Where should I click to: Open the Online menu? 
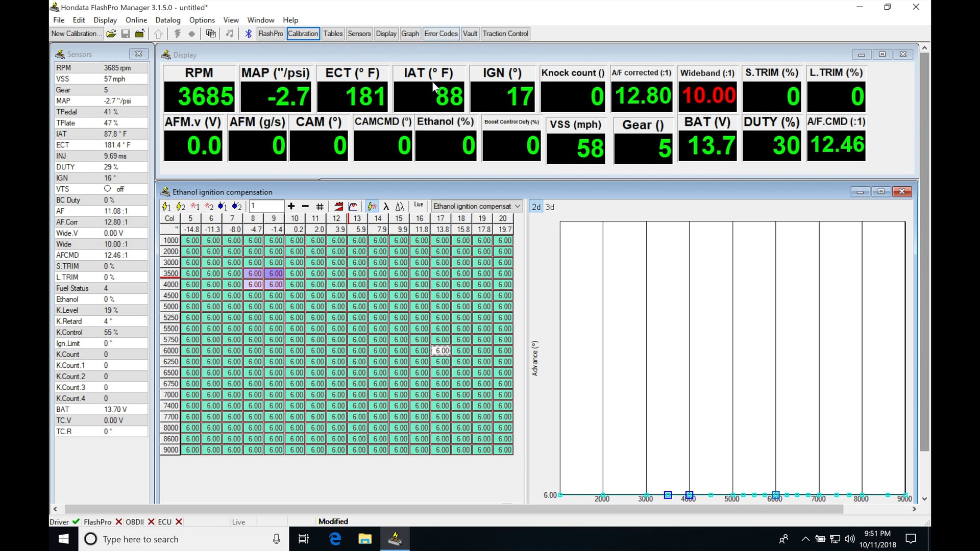click(136, 20)
